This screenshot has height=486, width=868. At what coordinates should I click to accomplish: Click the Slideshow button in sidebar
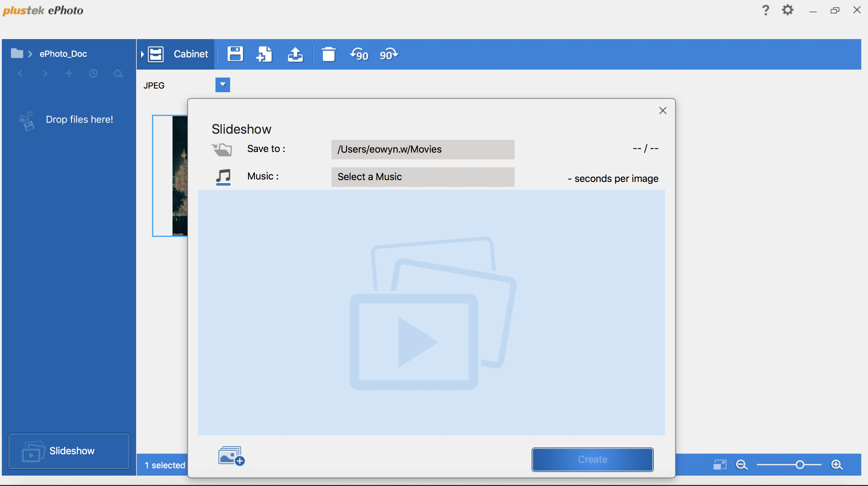[69, 451]
